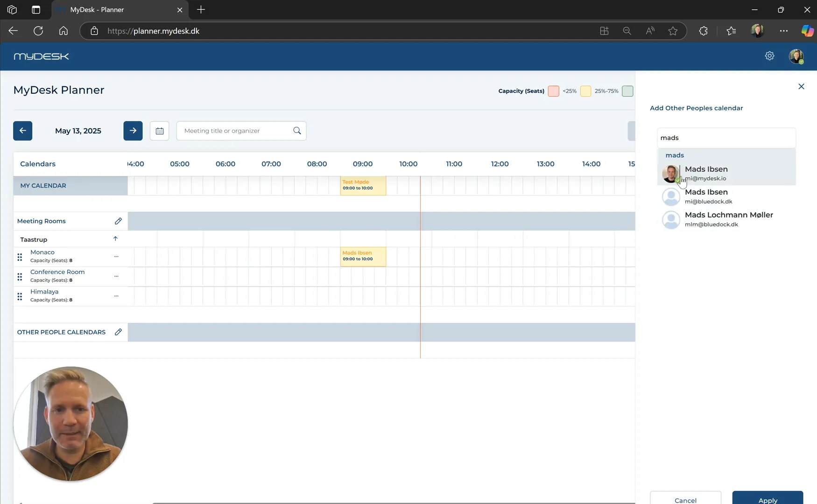Grab the Monaco room drag handle
Screen dimensions: 817x504
click(x=20, y=257)
